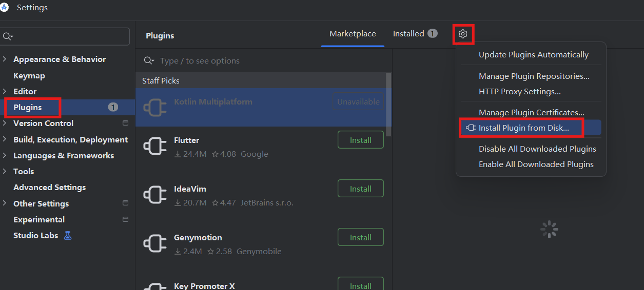Click the Installed tab count badge
Image resolution: width=644 pixels, height=290 pixels.
tap(433, 34)
